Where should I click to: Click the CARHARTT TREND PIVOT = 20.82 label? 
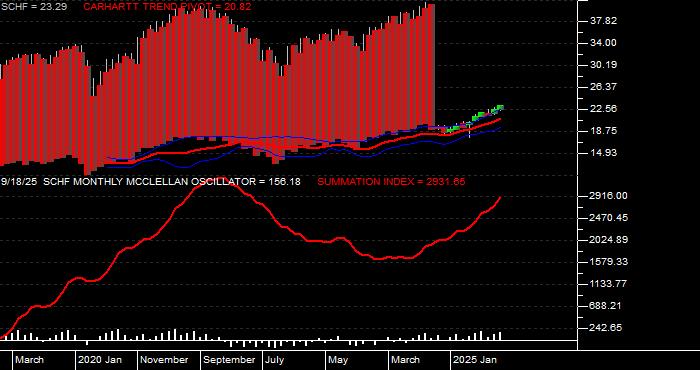point(167,7)
